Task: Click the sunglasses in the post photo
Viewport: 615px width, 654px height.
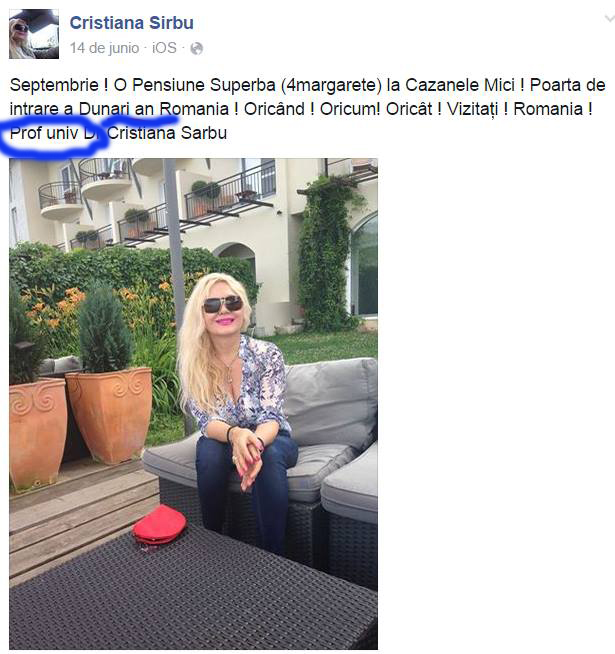Action: [223, 304]
